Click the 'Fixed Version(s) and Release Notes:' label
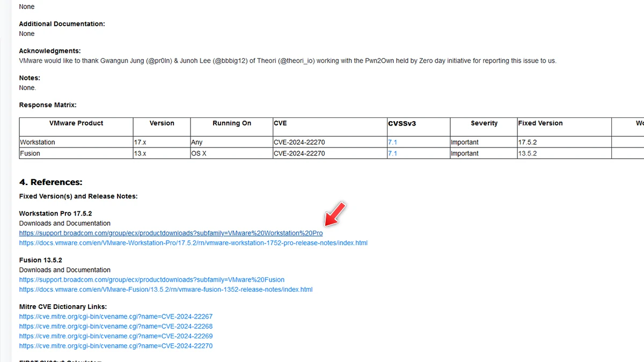The image size is (644, 362). pyautogui.click(x=78, y=196)
